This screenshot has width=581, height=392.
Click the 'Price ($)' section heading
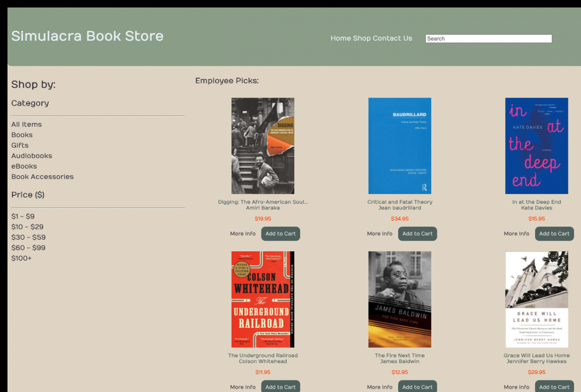tap(28, 195)
